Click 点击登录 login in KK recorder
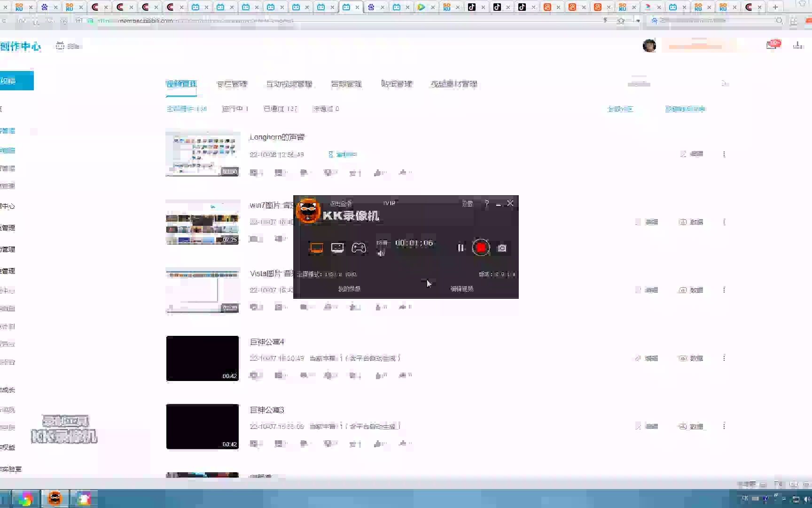812x508 pixels. pos(341,203)
